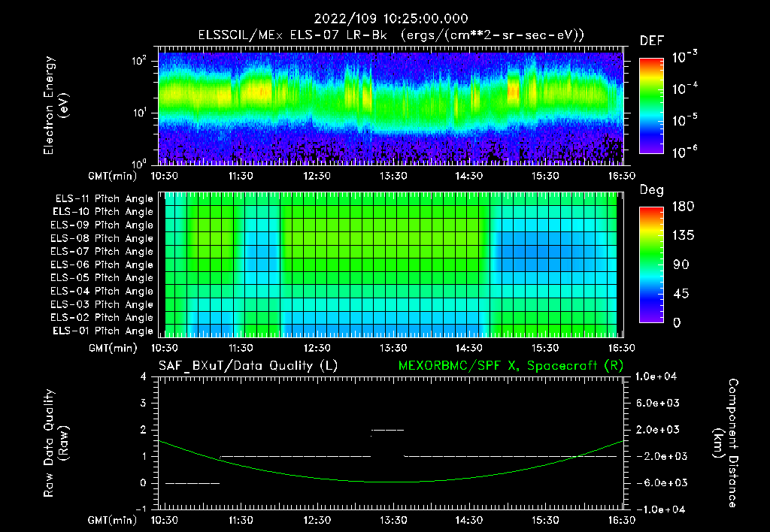Click the 10^-6 tick on the DEF scale

click(685, 152)
